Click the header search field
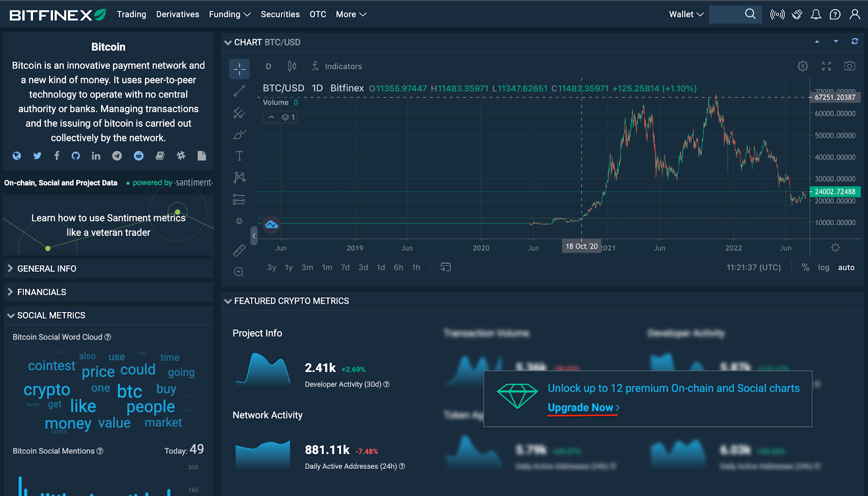868x496 pixels. (x=735, y=14)
